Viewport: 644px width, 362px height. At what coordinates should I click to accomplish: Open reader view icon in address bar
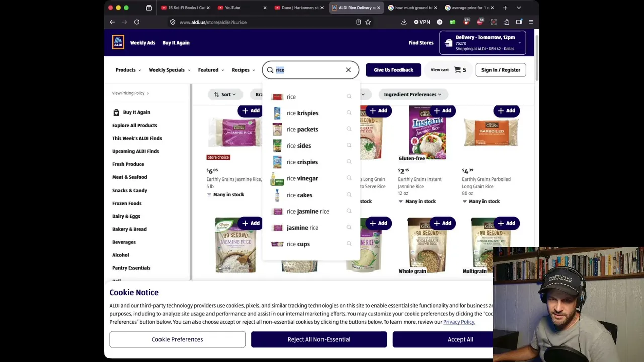point(358,22)
